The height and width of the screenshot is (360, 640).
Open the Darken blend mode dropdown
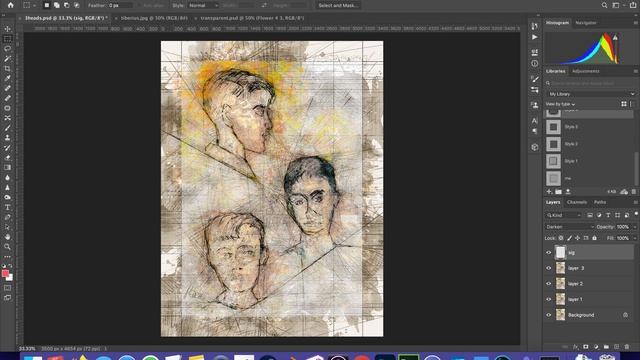(x=569, y=227)
